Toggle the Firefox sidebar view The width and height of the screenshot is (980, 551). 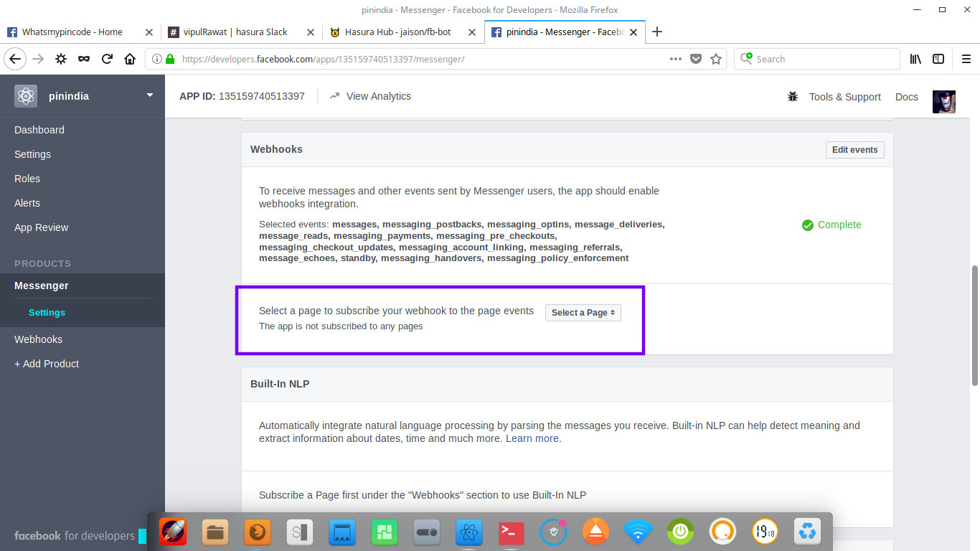(x=938, y=59)
